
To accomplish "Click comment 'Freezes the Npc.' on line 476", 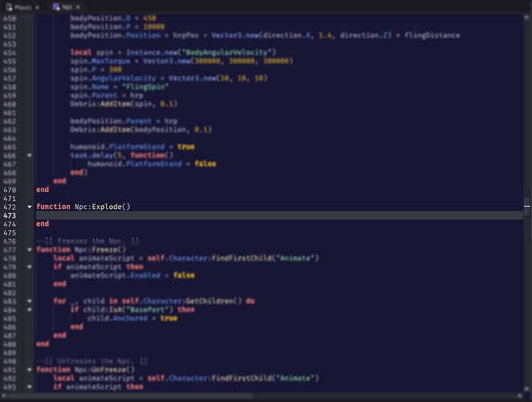I will 89,241.
